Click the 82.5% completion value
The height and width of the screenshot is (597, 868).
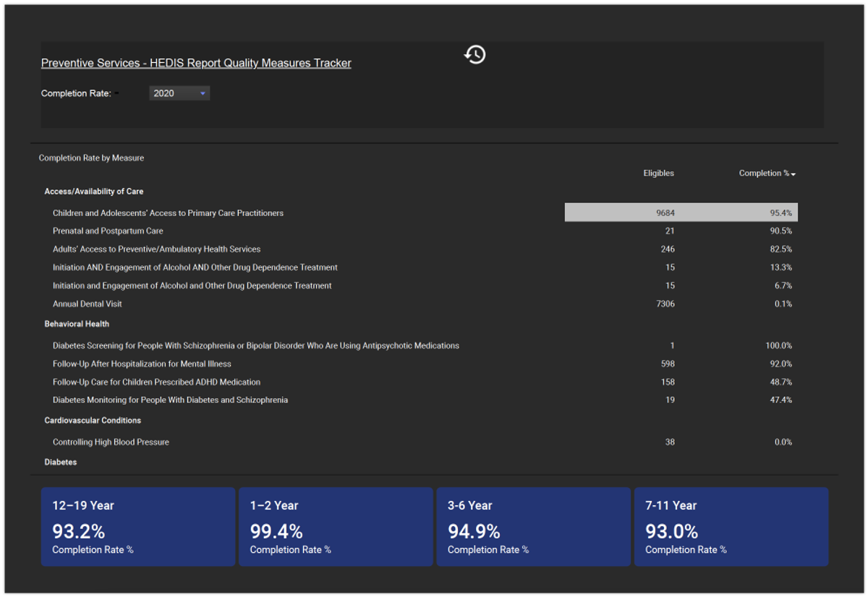(781, 249)
